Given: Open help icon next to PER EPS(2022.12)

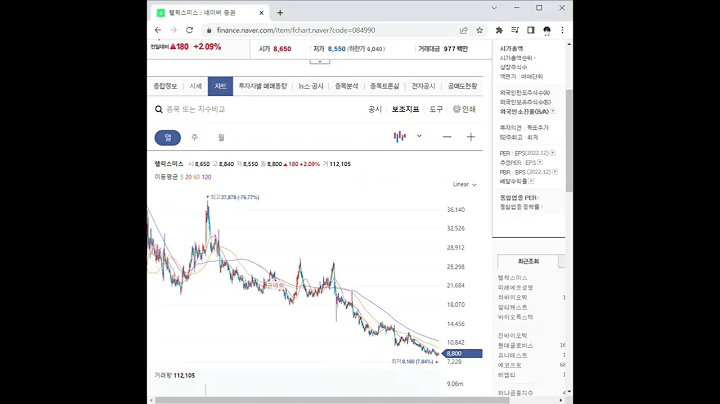Looking at the screenshot, I should click(x=553, y=153).
